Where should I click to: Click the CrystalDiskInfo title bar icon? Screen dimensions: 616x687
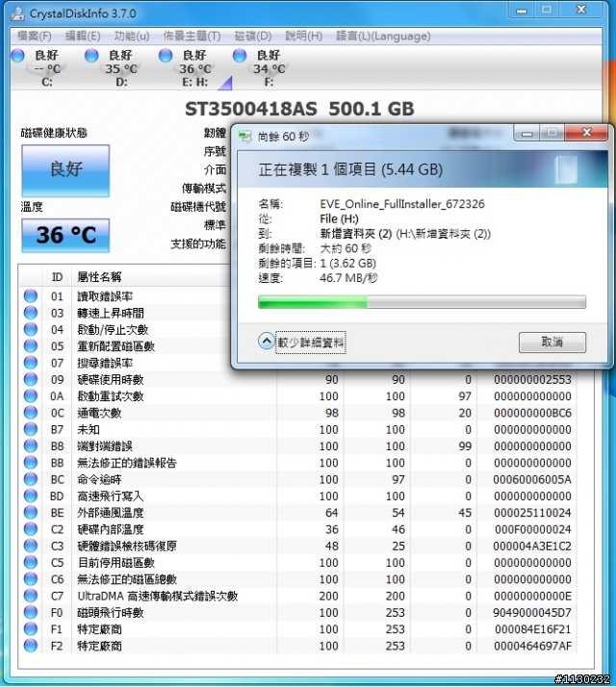point(18,13)
